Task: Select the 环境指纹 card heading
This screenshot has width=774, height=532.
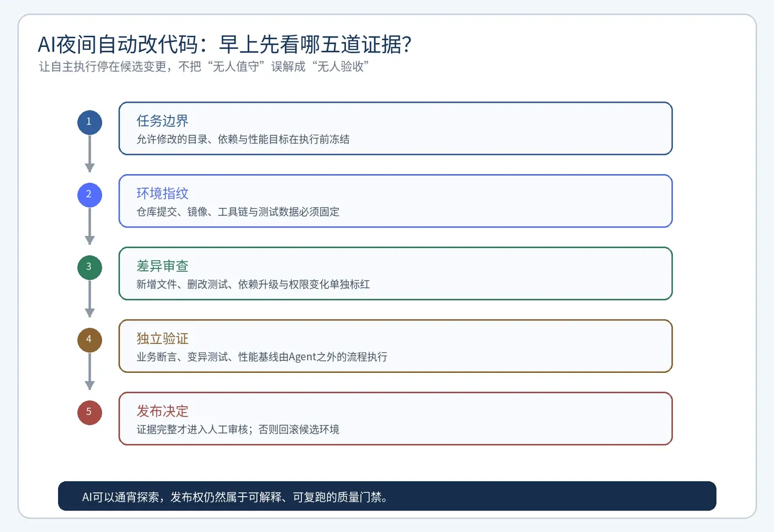Action: pyautogui.click(x=163, y=193)
